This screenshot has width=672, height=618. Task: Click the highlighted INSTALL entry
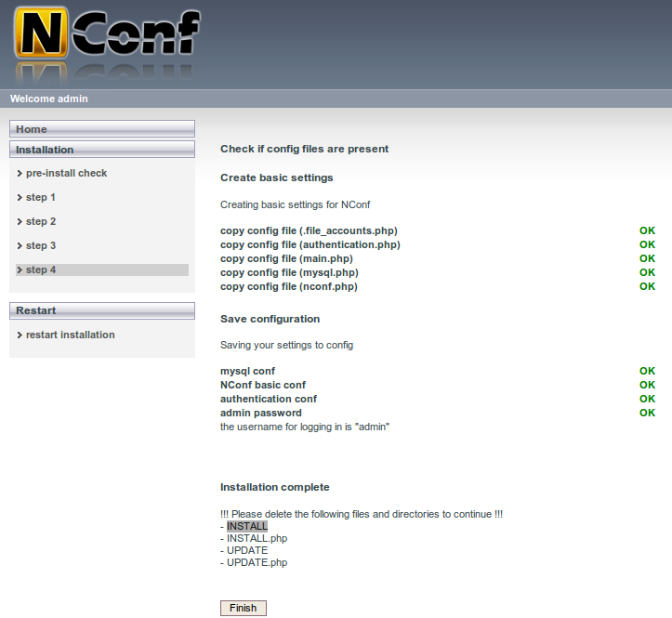[247, 526]
